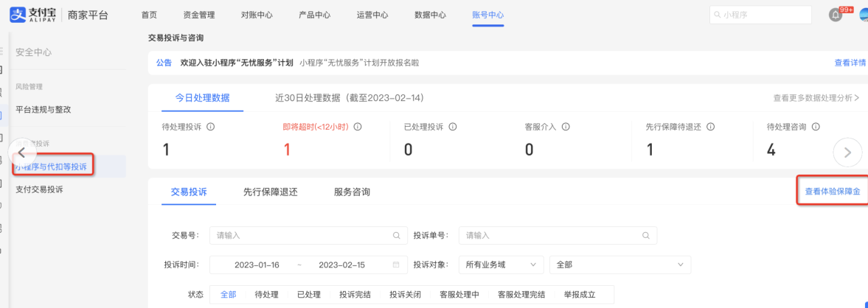Screen dimensions: 868x308
Task: Click the 商家平台 title text
Action: point(88,15)
